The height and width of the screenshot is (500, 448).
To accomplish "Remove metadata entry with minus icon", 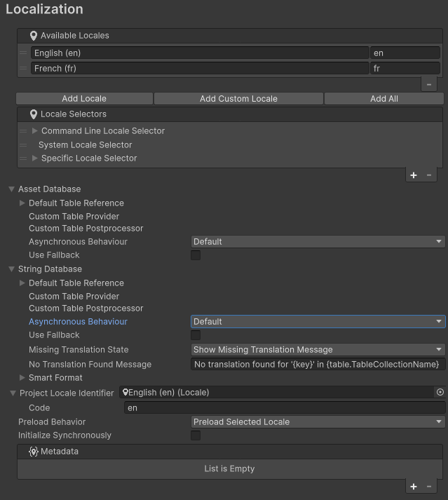I will tap(429, 487).
